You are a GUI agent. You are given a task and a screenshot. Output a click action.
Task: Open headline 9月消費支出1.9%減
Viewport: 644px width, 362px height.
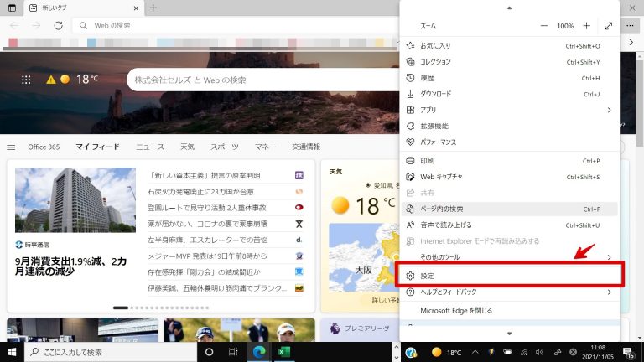[70, 266]
